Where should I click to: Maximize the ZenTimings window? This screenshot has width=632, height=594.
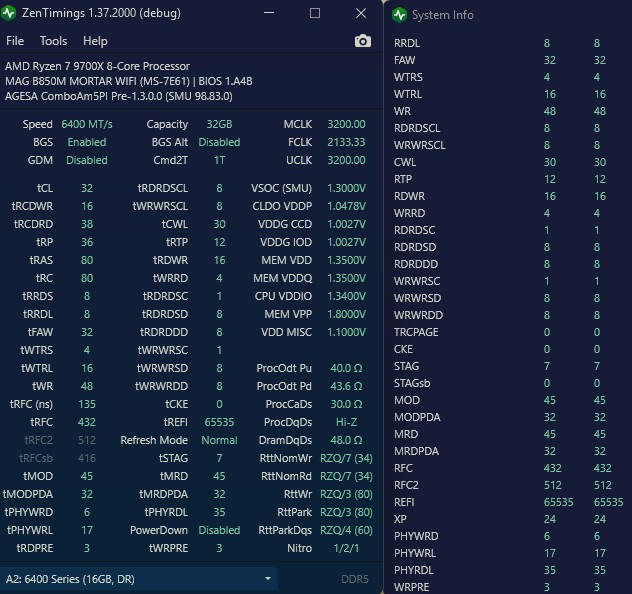[315, 13]
